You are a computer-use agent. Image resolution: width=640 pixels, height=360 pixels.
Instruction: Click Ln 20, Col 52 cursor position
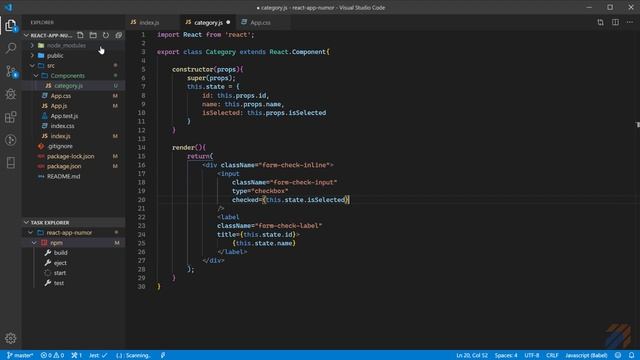[472, 356]
